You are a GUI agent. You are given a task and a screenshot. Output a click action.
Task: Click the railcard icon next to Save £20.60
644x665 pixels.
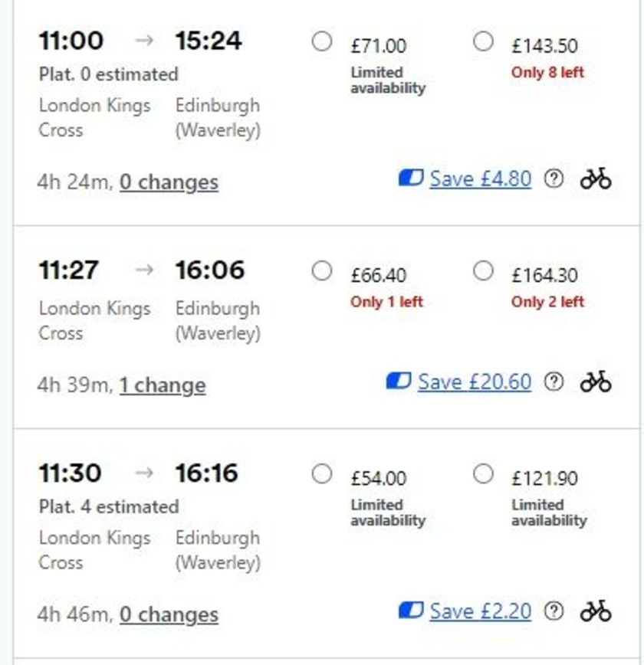[399, 381]
